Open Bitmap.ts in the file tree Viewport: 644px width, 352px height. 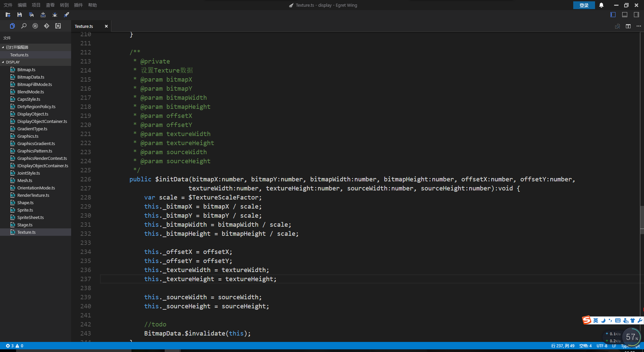36,70
